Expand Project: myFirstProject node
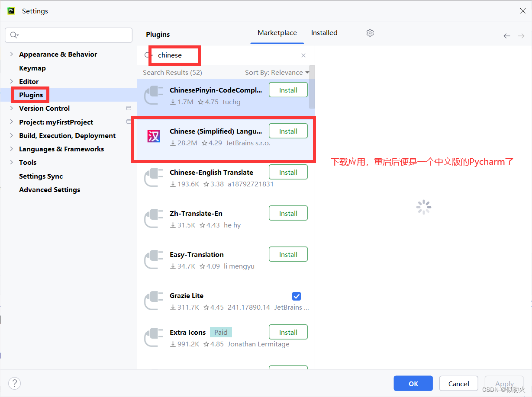 12,122
